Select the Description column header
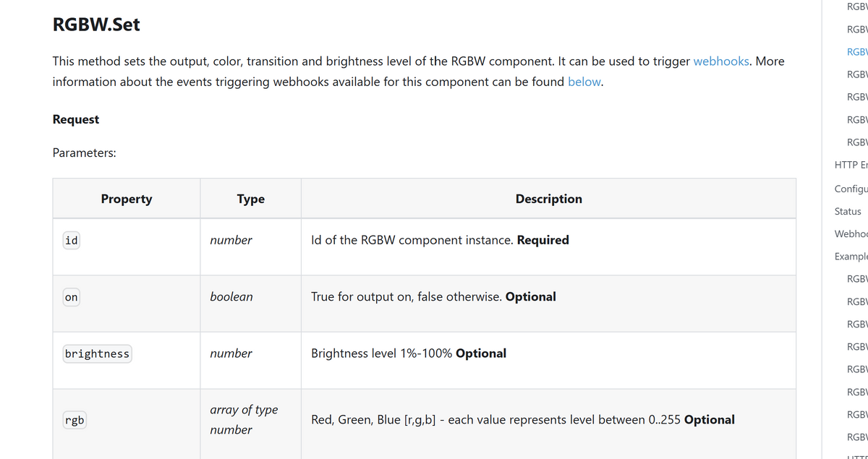 coord(548,199)
